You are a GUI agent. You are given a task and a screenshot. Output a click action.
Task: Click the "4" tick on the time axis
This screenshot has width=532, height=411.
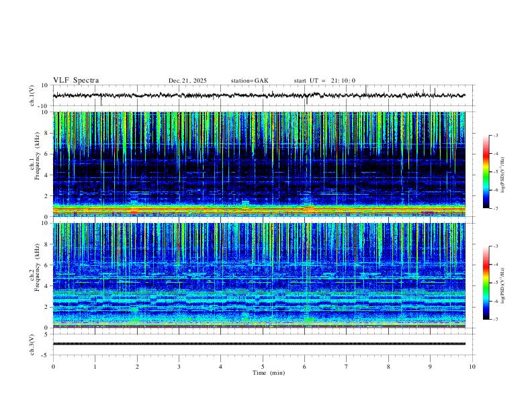[220, 367]
